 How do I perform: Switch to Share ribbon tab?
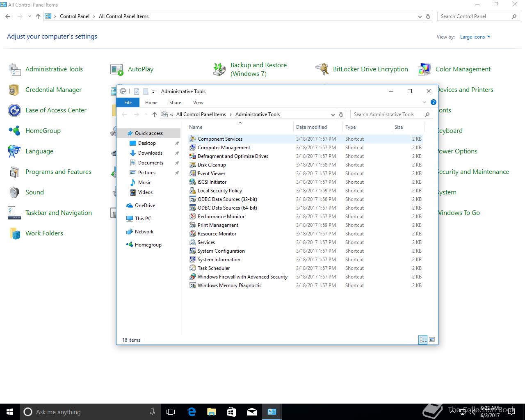click(x=175, y=103)
